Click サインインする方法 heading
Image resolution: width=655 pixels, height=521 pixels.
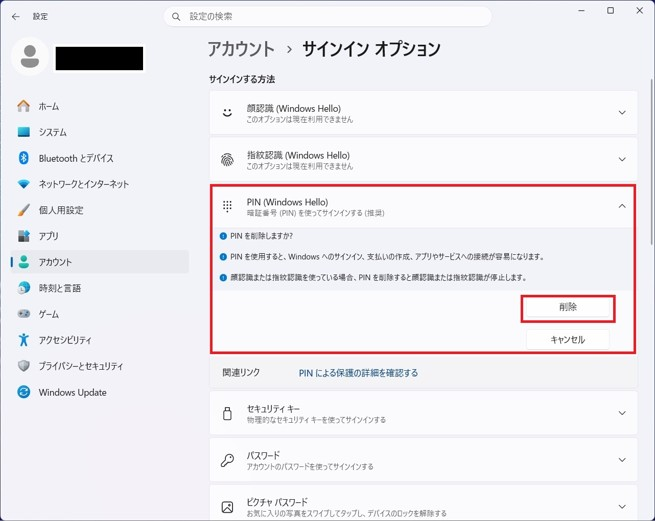coord(242,79)
